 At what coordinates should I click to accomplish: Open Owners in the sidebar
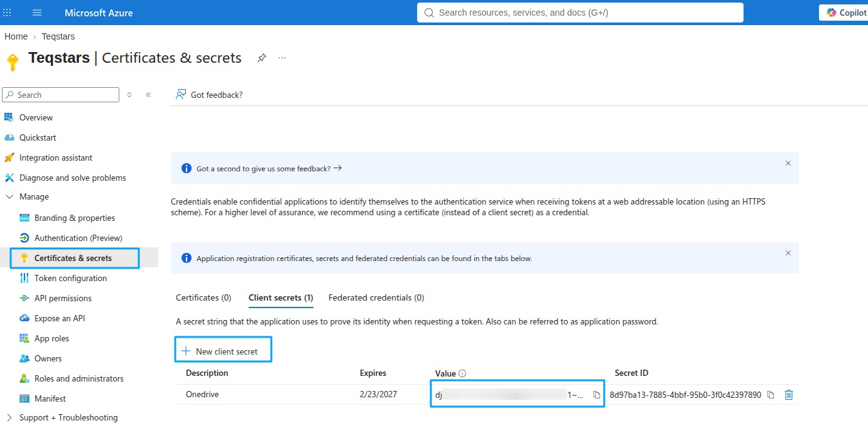[48, 358]
